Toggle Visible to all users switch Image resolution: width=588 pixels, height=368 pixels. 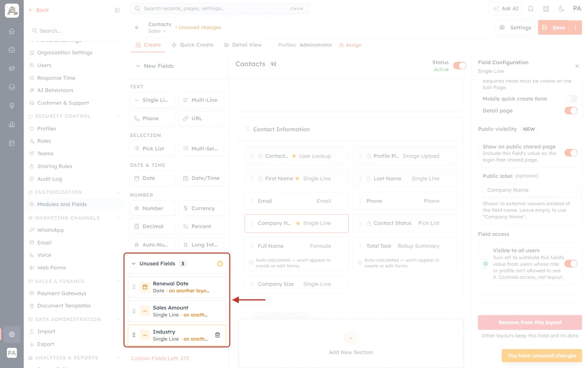point(571,264)
